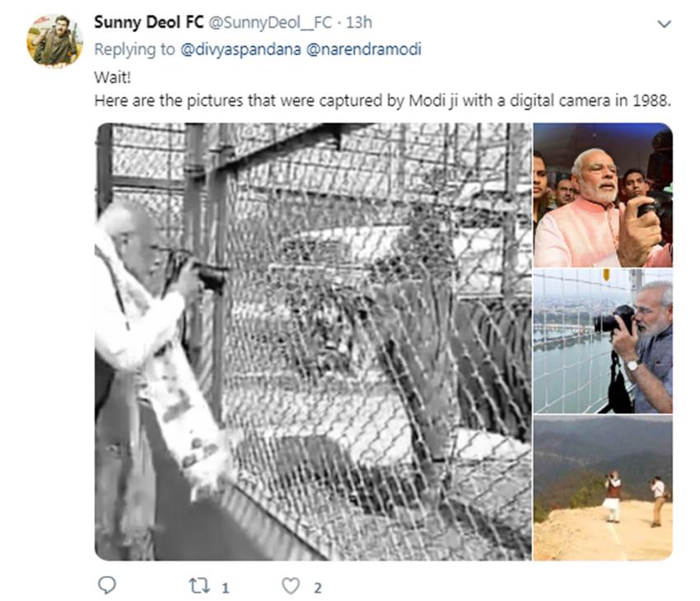Open the photo of camera by river
700x601 pixels.
pos(603,341)
